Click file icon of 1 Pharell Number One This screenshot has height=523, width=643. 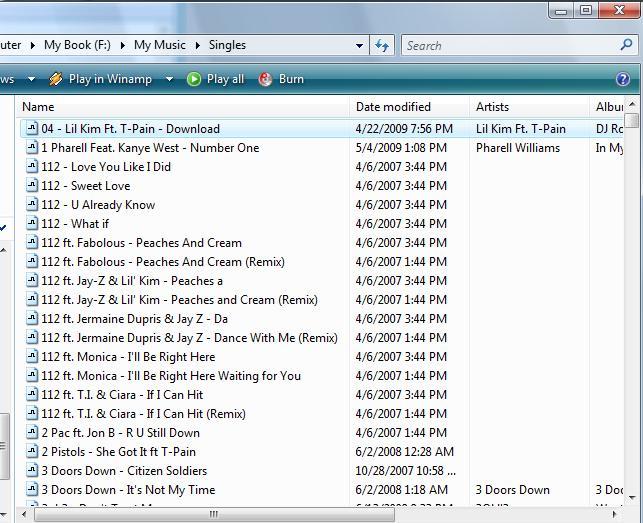coord(32,147)
